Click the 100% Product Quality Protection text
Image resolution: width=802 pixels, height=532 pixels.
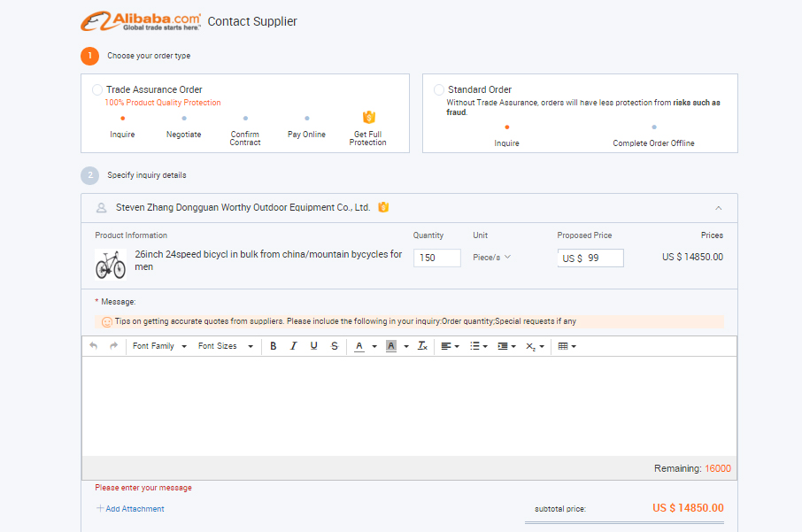[163, 103]
